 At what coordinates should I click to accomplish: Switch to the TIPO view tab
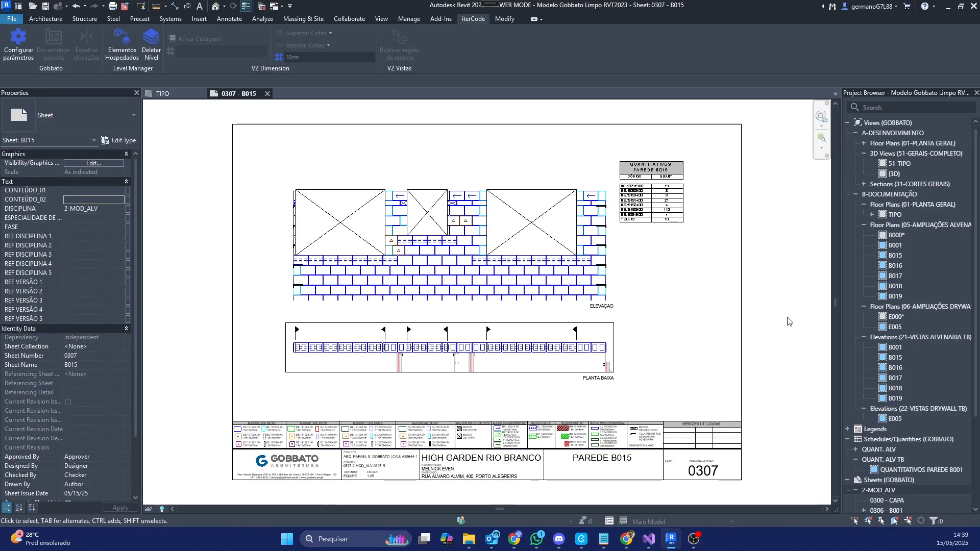coord(162,94)
